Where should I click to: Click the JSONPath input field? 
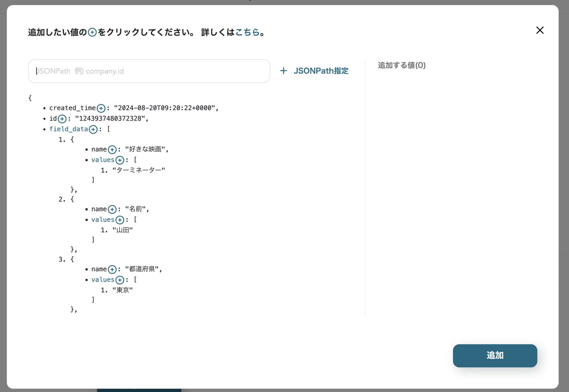pyautogui.click(x=149, y=71)
